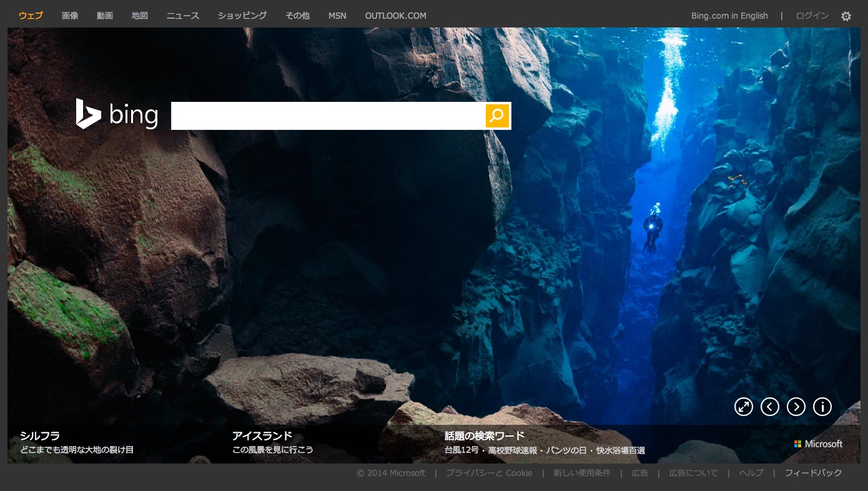
Task: Click the Microsoft logo in footer
Action: coord(818,444)
